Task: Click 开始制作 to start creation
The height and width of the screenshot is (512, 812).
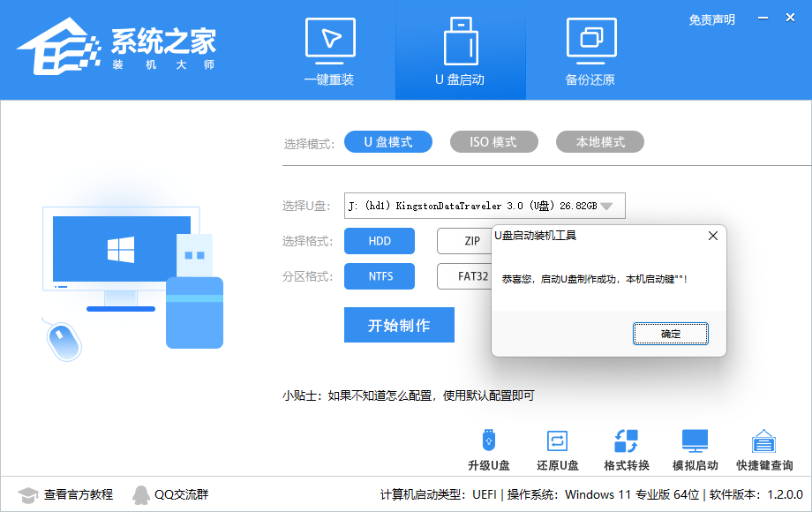Action: (x=399, y=324)
